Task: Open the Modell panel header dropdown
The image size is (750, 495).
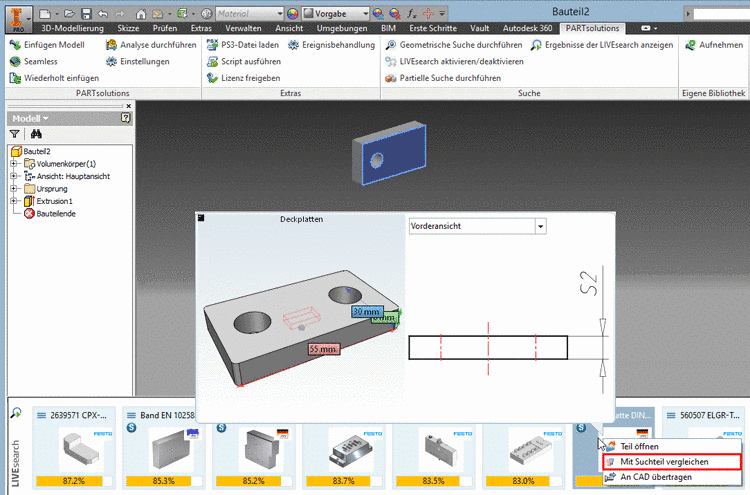Action: click(31, 118)
